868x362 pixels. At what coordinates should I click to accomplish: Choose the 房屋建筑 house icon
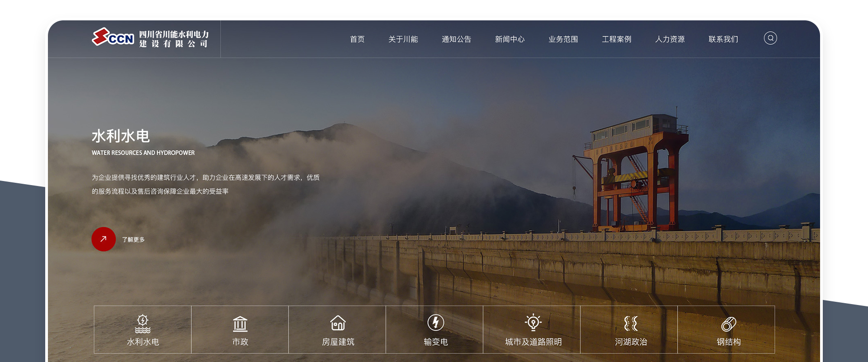(x=338, y=323)
